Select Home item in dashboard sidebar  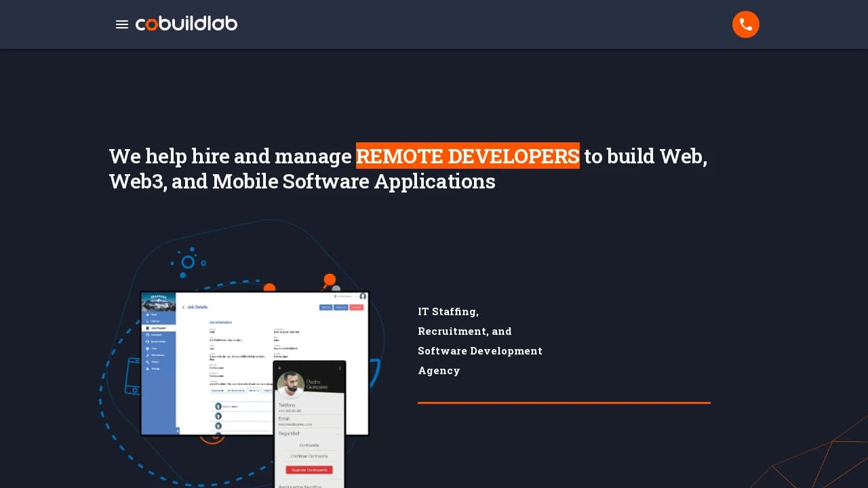click(153, 314)
